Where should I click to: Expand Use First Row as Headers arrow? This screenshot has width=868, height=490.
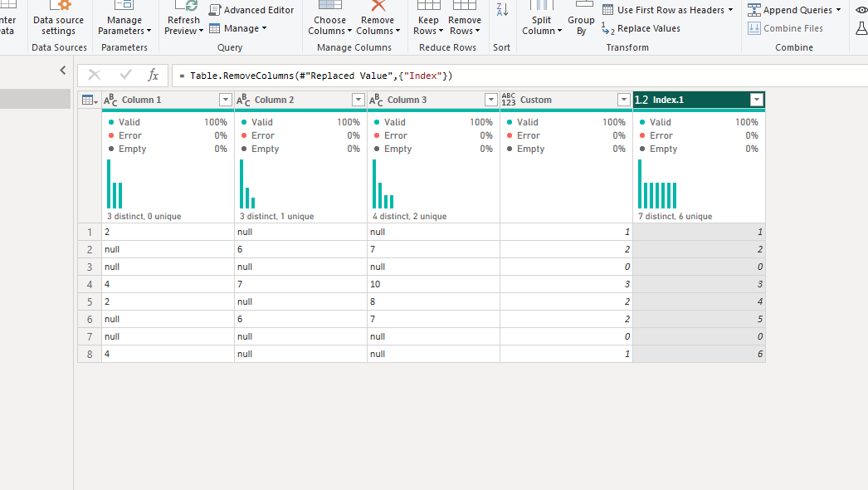point(730,10)
